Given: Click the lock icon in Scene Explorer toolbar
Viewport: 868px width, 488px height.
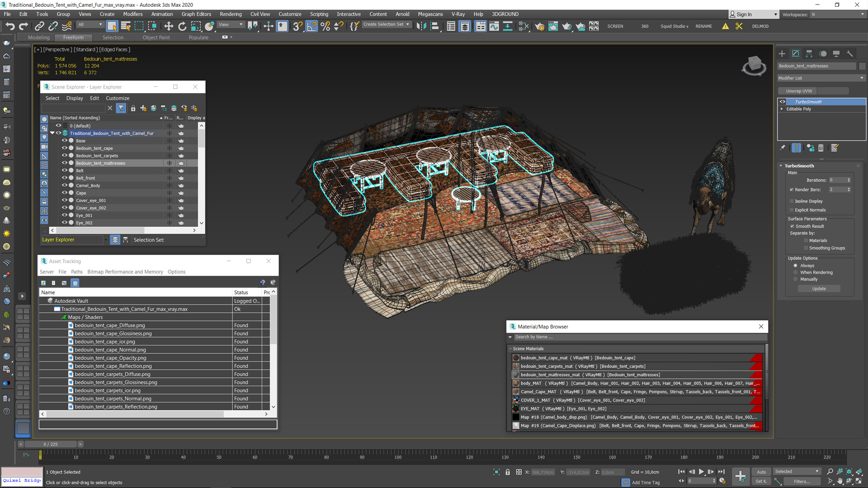Looking at the screenshot, I should coord(133,108).
